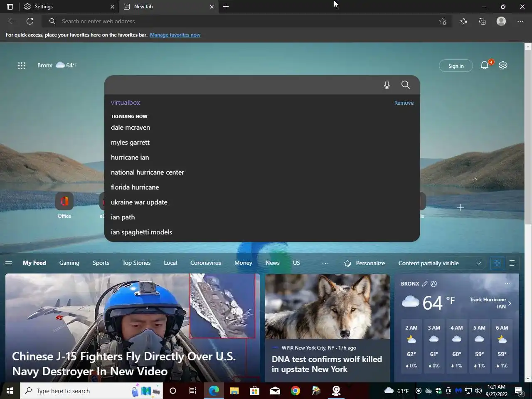The height and width of the screenshot is (399, 532).
Task: Add a quick link site with plus
Action: click(461, 207)
